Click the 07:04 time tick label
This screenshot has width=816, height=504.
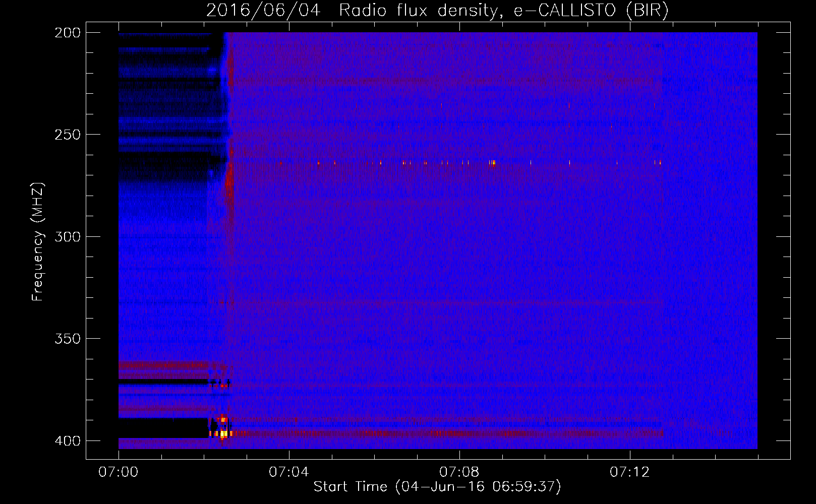pos(288,472)
